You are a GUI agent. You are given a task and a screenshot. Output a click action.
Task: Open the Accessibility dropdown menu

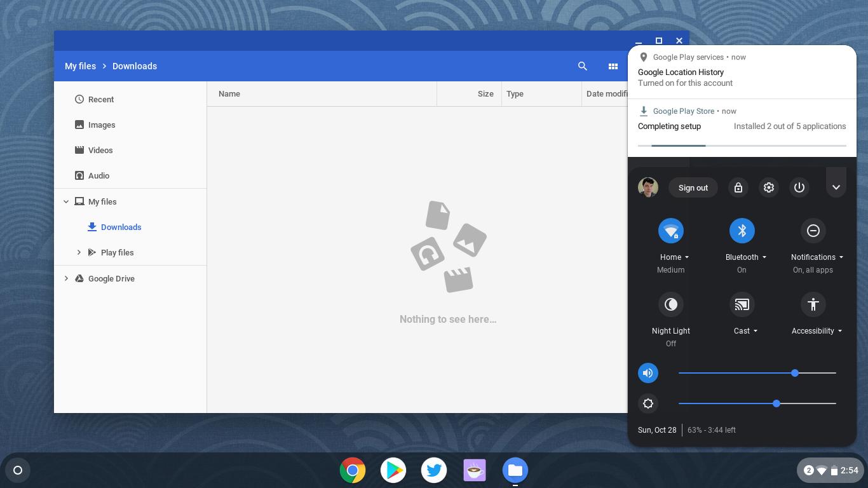(x=817, y=330)
